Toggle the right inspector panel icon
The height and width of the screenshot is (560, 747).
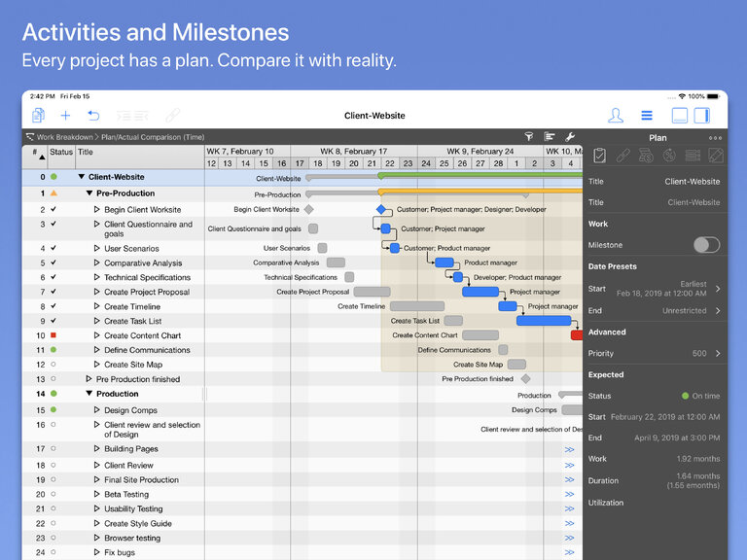702,116
